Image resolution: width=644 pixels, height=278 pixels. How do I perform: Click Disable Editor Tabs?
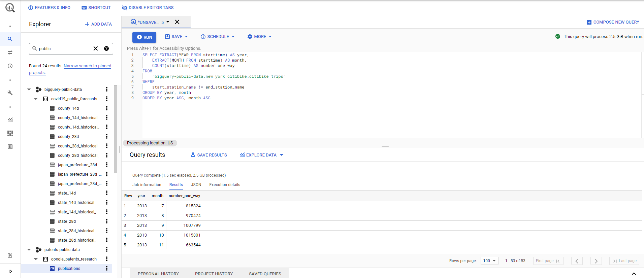pos(148,8)
